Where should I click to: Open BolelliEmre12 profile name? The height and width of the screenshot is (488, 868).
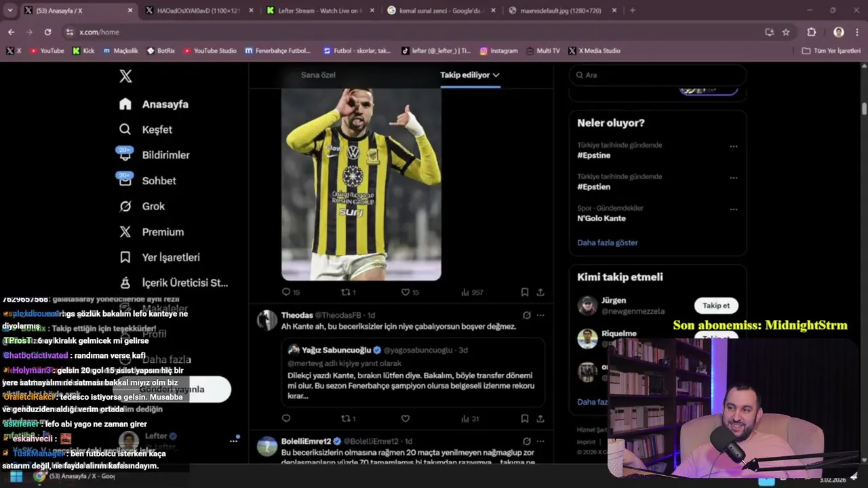click(x=306, y=441)
